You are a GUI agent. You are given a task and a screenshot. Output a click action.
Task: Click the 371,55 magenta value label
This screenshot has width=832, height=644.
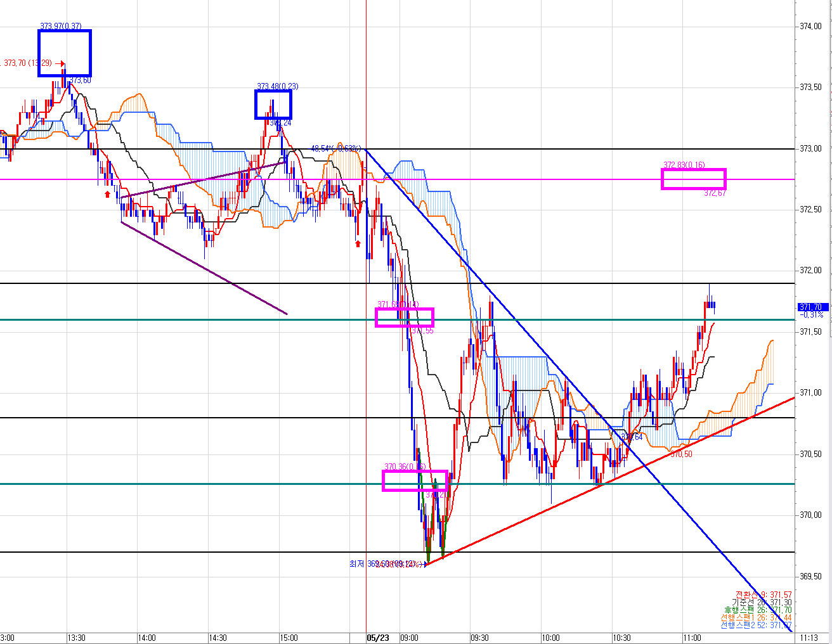click(x=422, y=331)
